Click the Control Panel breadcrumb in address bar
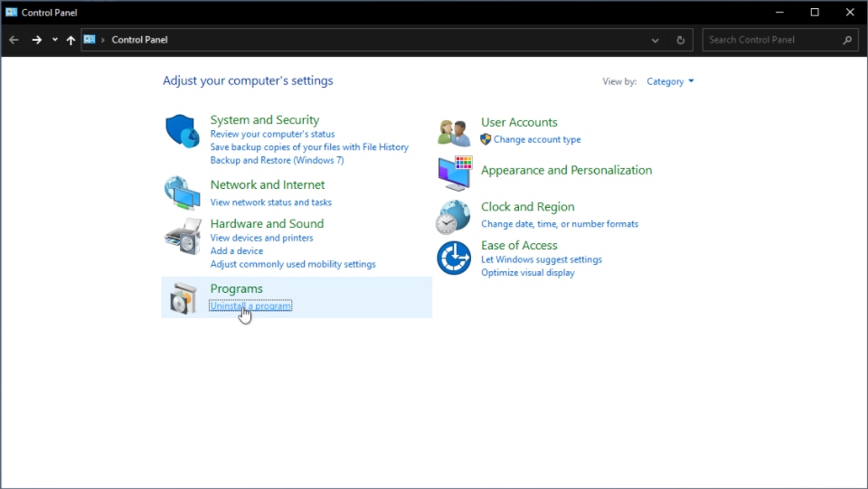The image size is (868, 489). click(x=139, y=40)
